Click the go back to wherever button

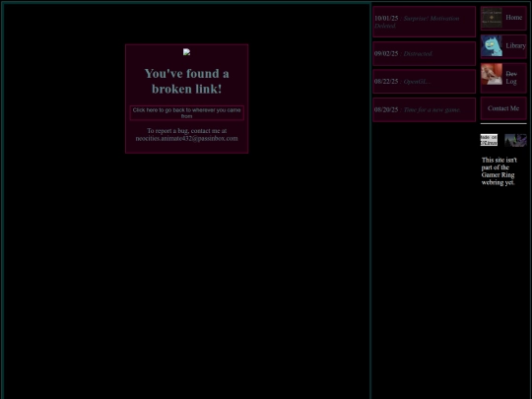186,113
